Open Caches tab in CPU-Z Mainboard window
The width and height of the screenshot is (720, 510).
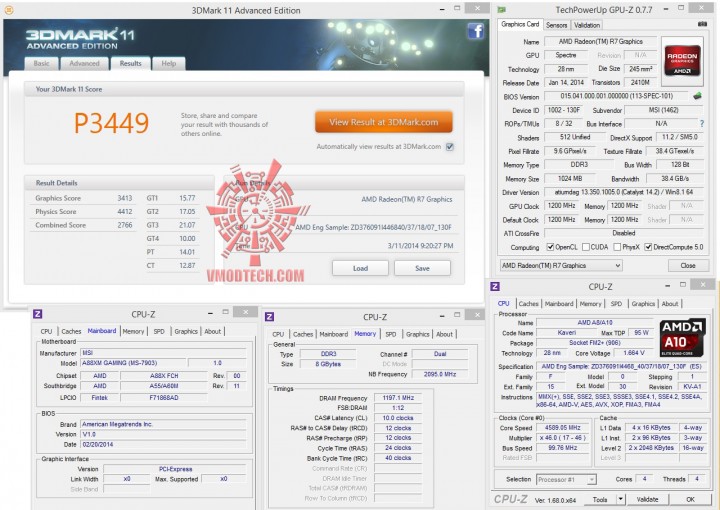pyautogui.click(x=71, y=331)
